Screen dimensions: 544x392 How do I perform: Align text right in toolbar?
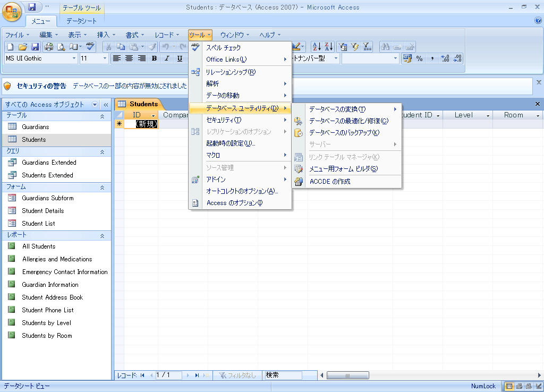pos(141,58)
